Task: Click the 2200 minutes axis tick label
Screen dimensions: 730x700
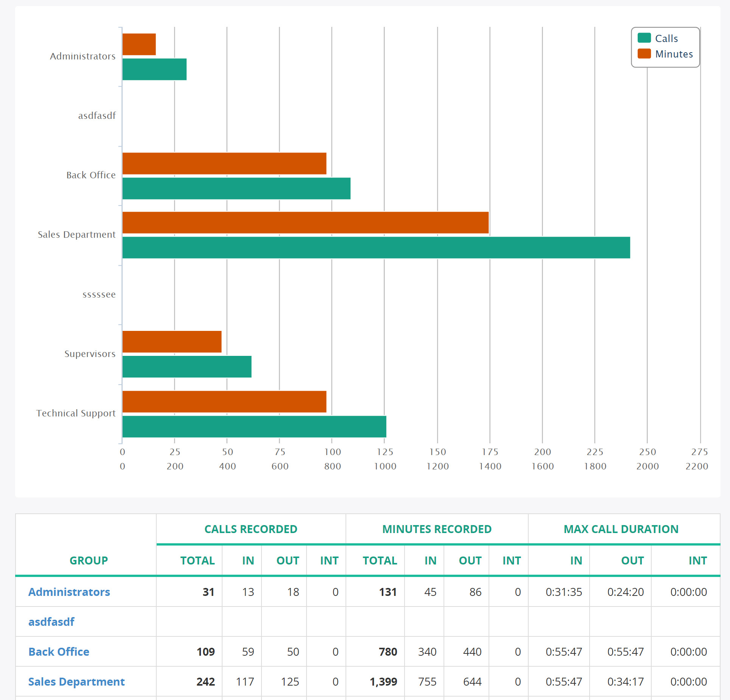Action: point(697,466)
